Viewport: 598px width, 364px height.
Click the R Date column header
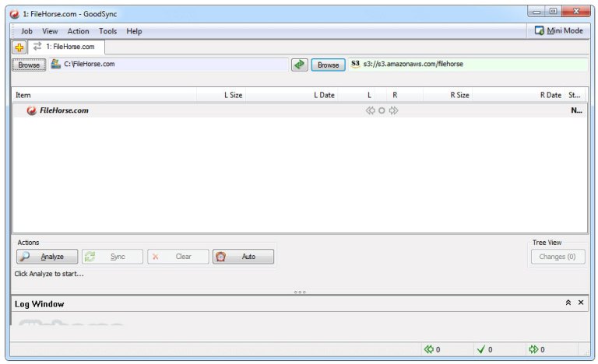pos(517,95)
